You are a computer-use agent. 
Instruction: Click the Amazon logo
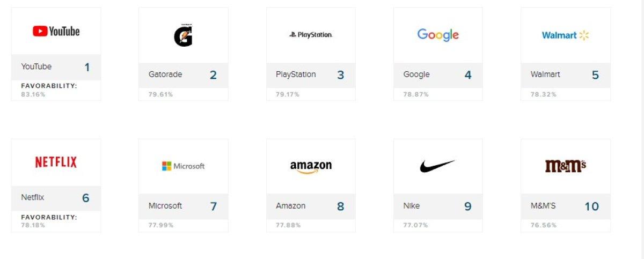click(x=311, y=167)
